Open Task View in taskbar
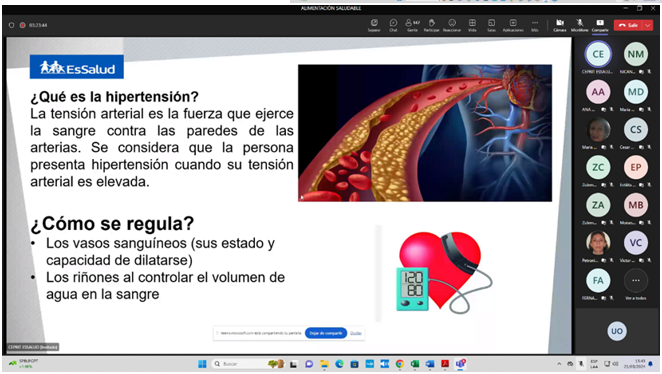Viewport: 662px width, 374px height. tap(293, 364)
